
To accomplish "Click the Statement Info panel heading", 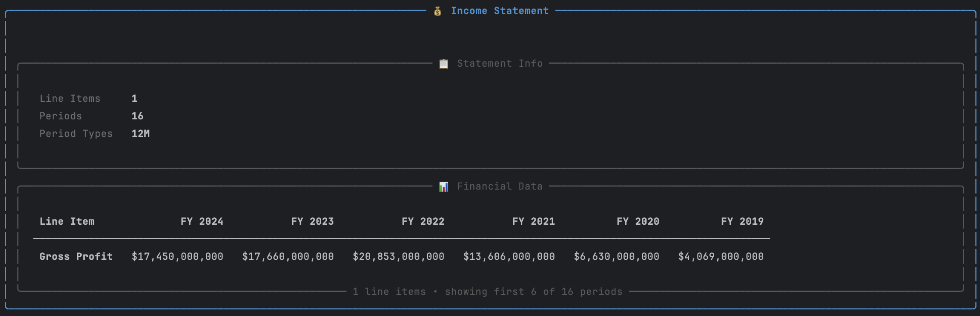I will pyautogui.click(x=500, y=64).
